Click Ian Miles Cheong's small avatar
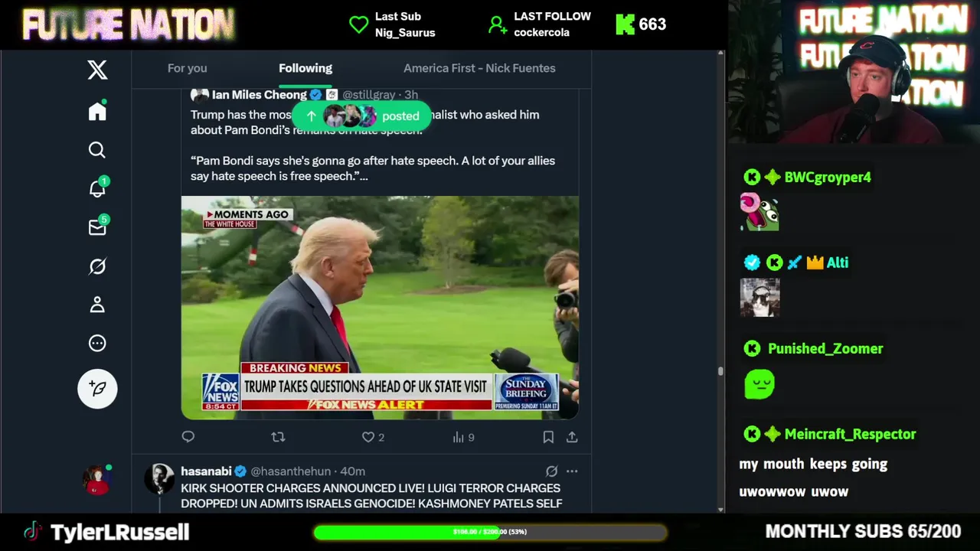Screen dimensions: 980x551 point(200,95)
